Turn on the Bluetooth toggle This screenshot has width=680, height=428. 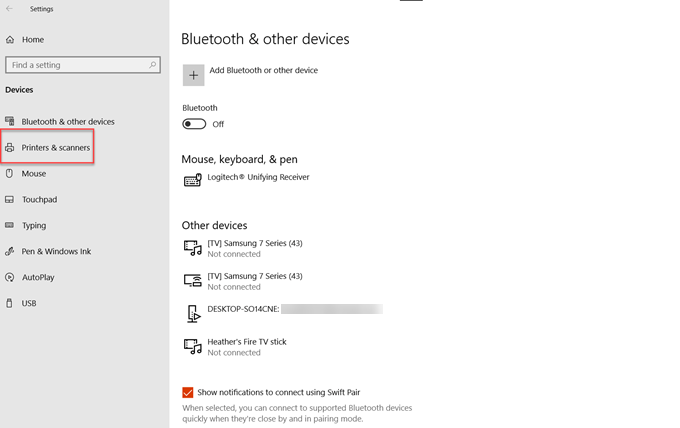194,124
